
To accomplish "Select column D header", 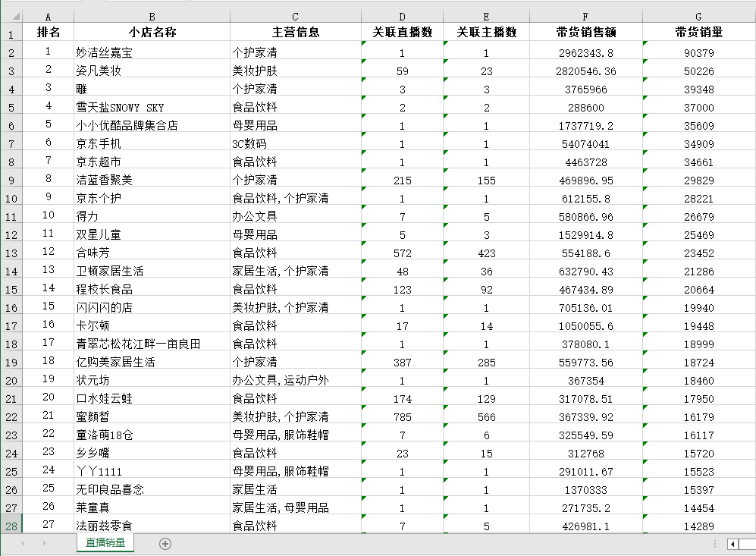I will click(x=402, y=17).
